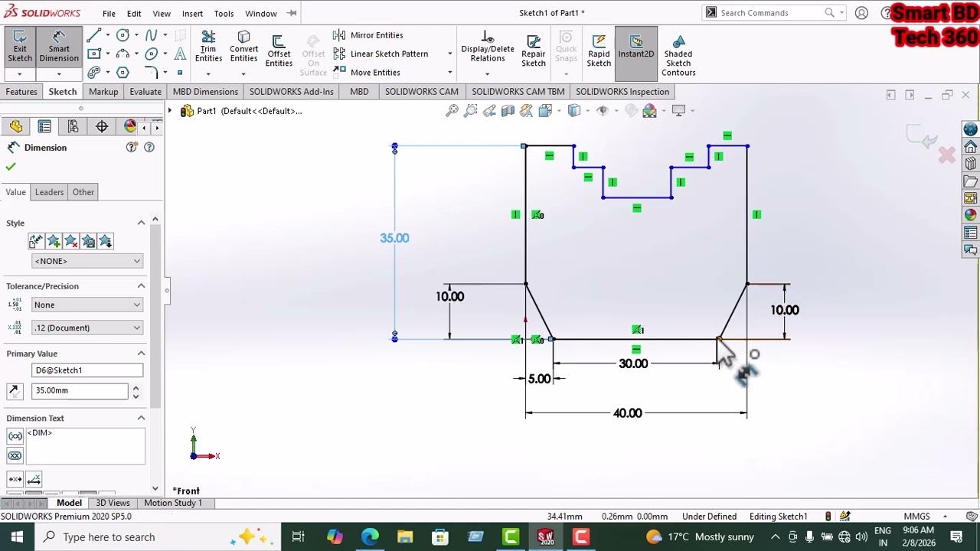This screenshot has height=551, width=980.
Task: Collapse the Primary Value section
Action: (x=141, y=354)
